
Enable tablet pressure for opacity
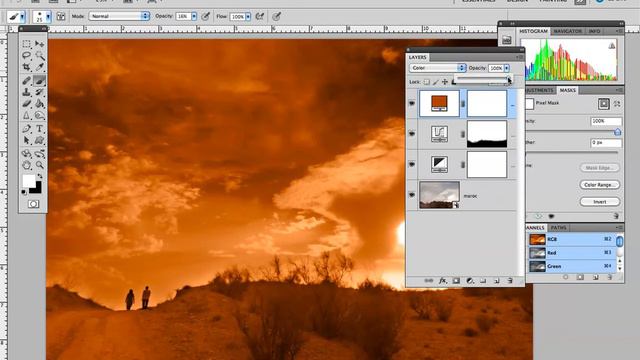pyautogui.click(x=206, y=16)
